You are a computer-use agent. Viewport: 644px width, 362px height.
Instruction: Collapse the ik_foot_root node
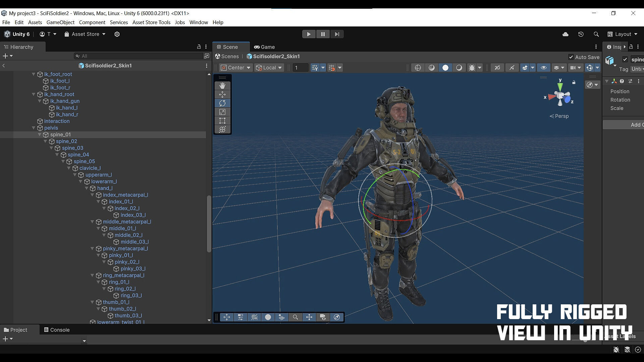pos(34,74)
